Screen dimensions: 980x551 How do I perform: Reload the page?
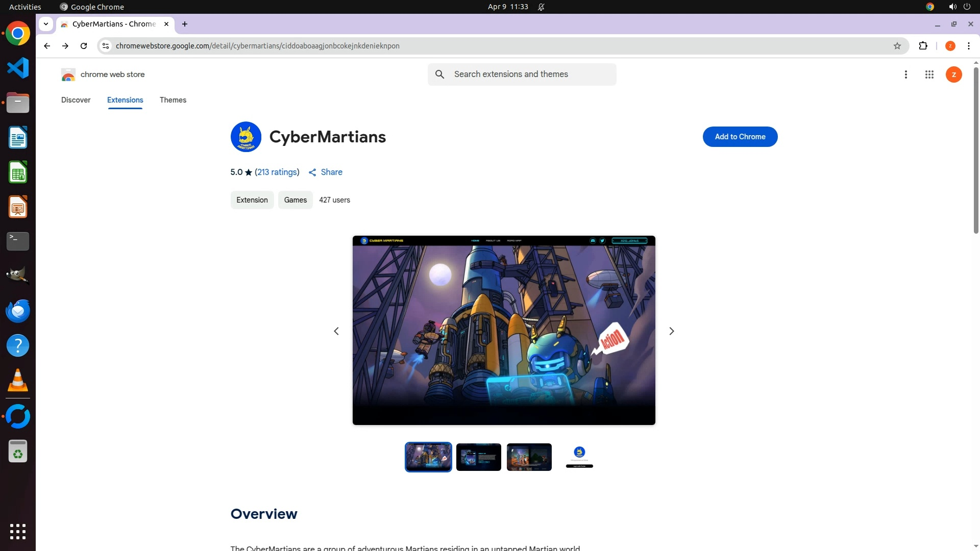pos(84,46)
